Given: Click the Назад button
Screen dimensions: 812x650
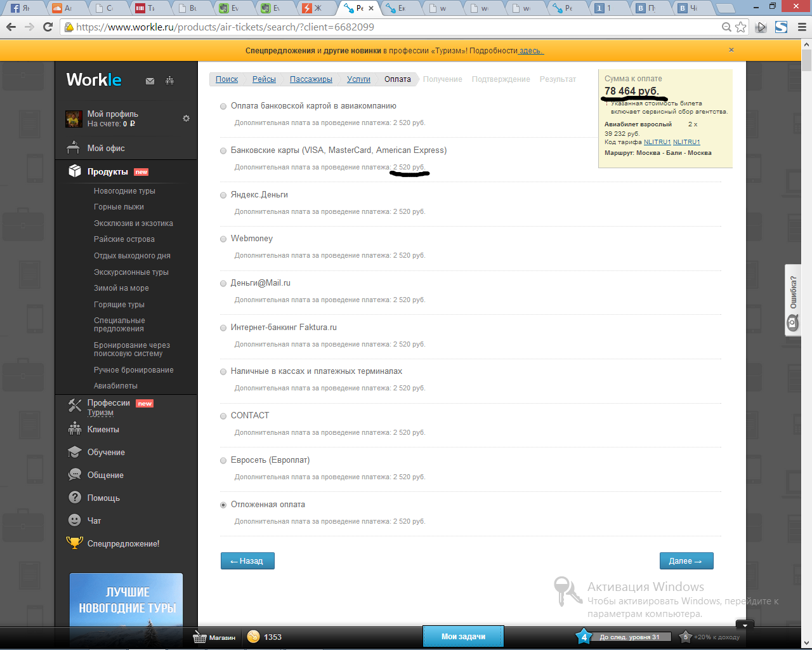Looking at the screenshot, I should click(x=247, y=561).
